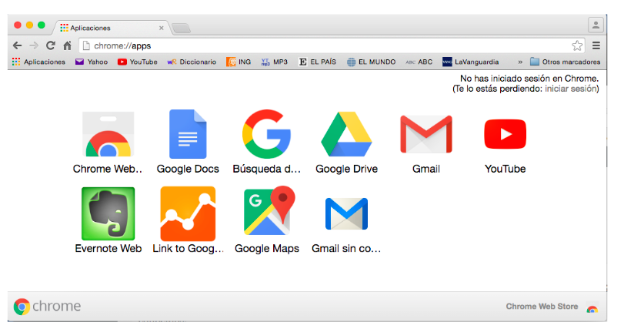This screenshot has height=329, width=644.
Task: Open the user profile button
Action: (x=596, y=25)
